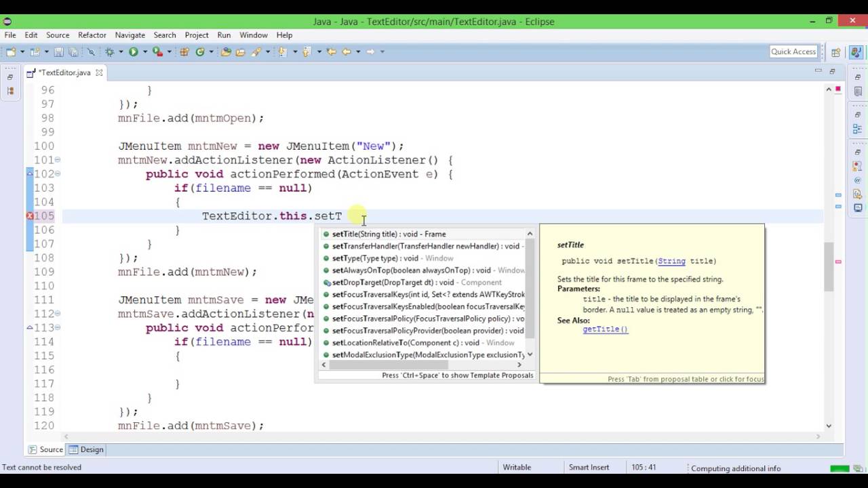This screenshot has height=488, width=868.
Task: Open the Task List trim icon
Action: click(858, 91)
